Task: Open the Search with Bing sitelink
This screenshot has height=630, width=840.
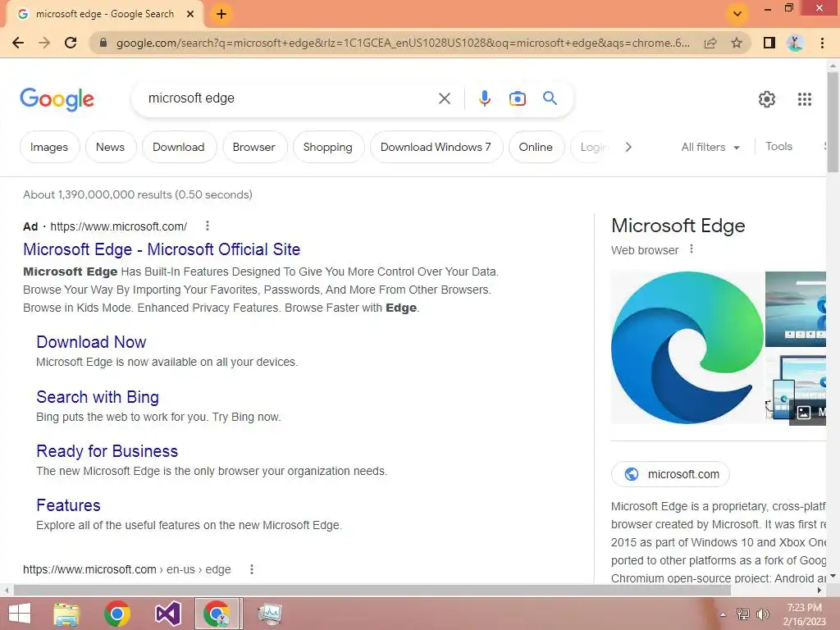Action: tap(98, 397)
